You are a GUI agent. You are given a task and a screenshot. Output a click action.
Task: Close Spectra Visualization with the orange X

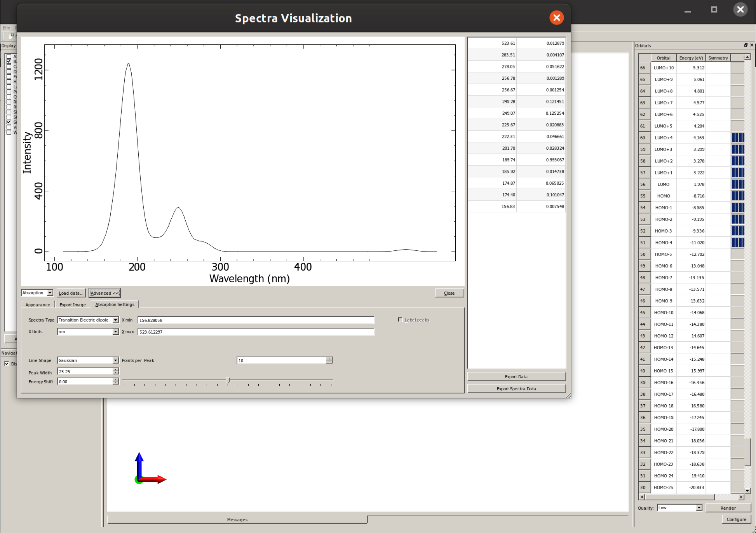[x=556, y=17]
